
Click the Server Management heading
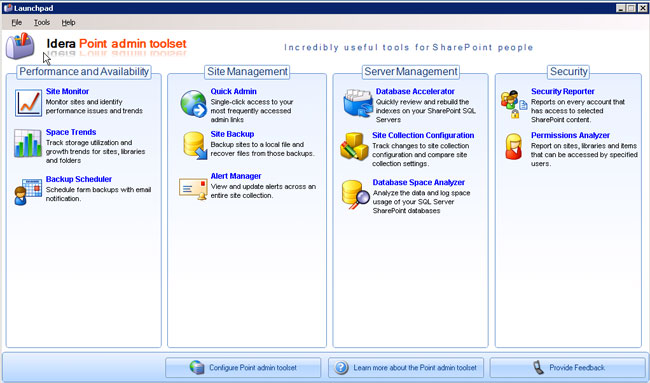coord(411,72)
